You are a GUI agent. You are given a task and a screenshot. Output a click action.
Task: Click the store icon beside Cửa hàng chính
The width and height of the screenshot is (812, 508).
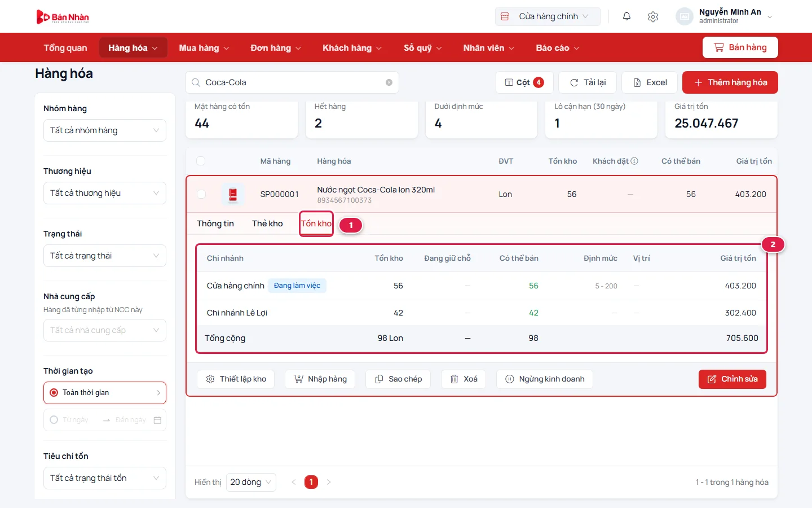(x=505, y=16)
